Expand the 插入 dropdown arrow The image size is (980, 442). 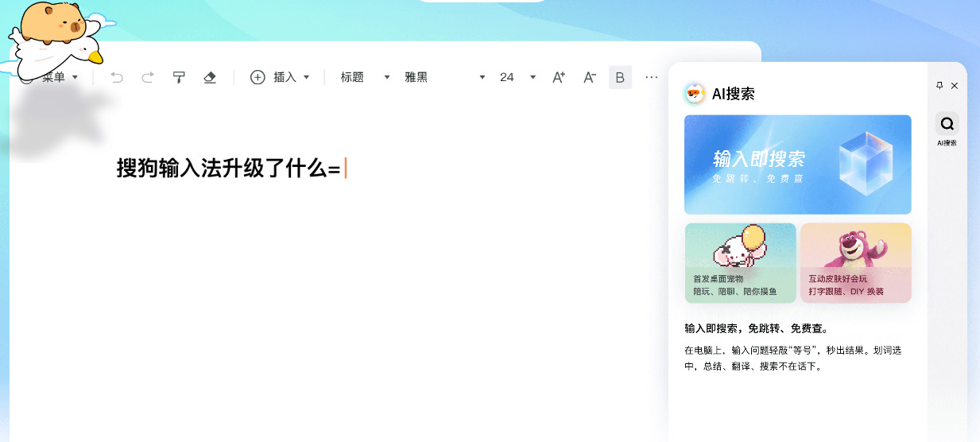coord(307,77)
